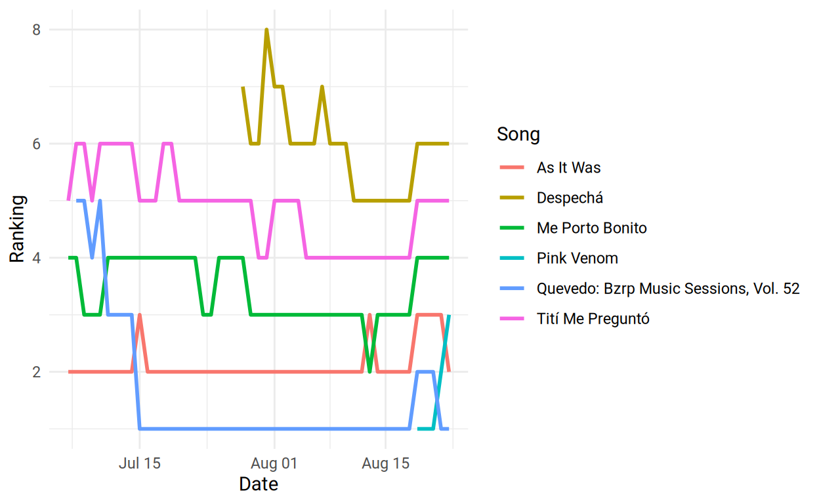
Task: Click the "Quevedo: Bzrp Music Sessions, Vol. 52" label
Action: pyautogui.click(x=667, y=289)
